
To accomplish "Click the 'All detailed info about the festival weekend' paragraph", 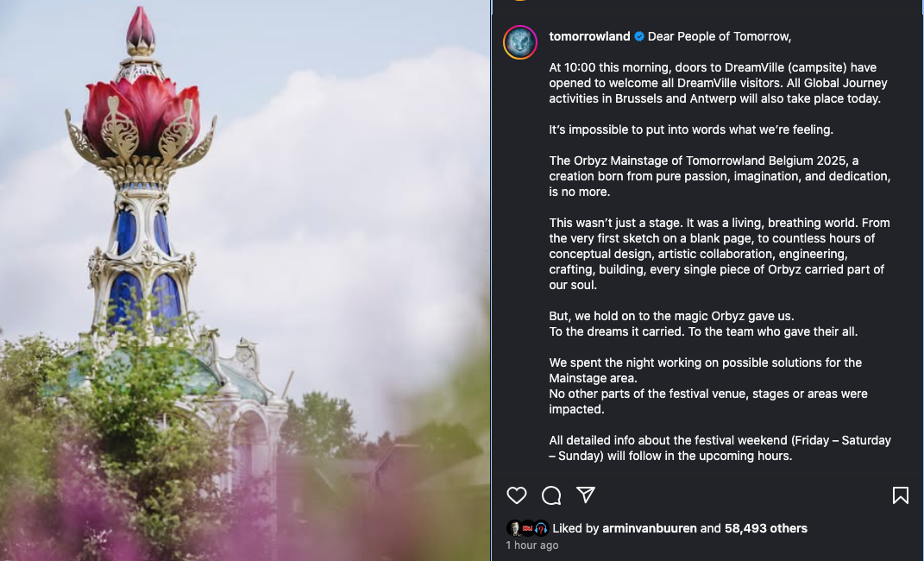I will (720, 448).
